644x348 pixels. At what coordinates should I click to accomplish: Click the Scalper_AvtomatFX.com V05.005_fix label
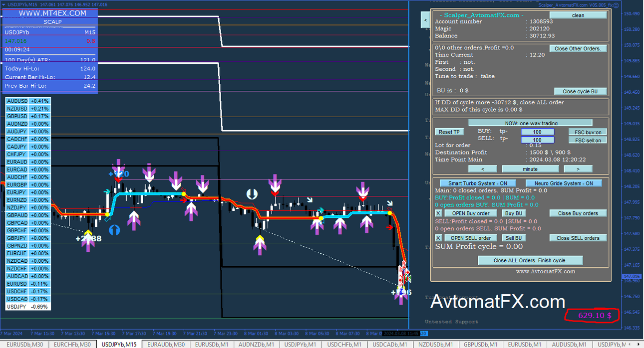coord(575,5)
